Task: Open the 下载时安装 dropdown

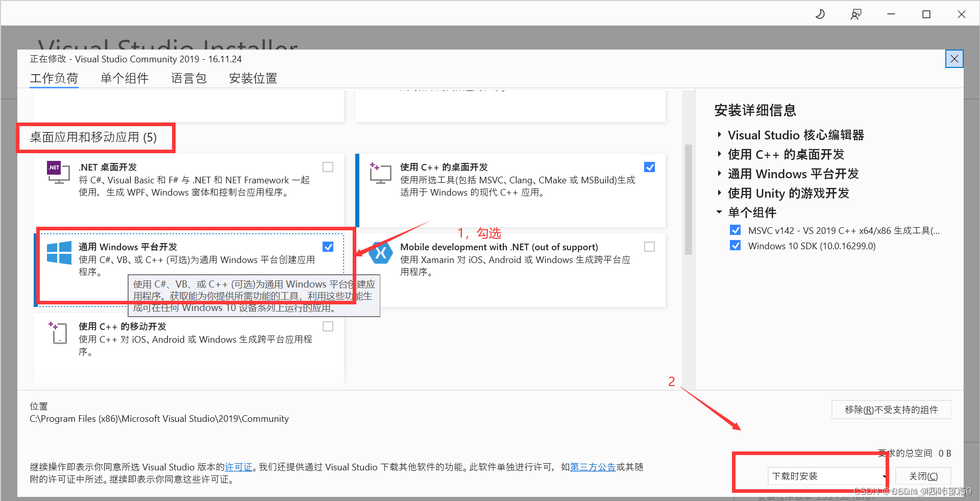Action: click(x=886, y=476)
